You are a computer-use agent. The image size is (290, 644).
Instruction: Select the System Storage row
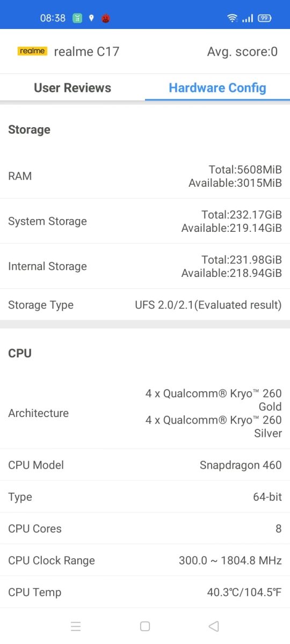click(x=145, y=221)
